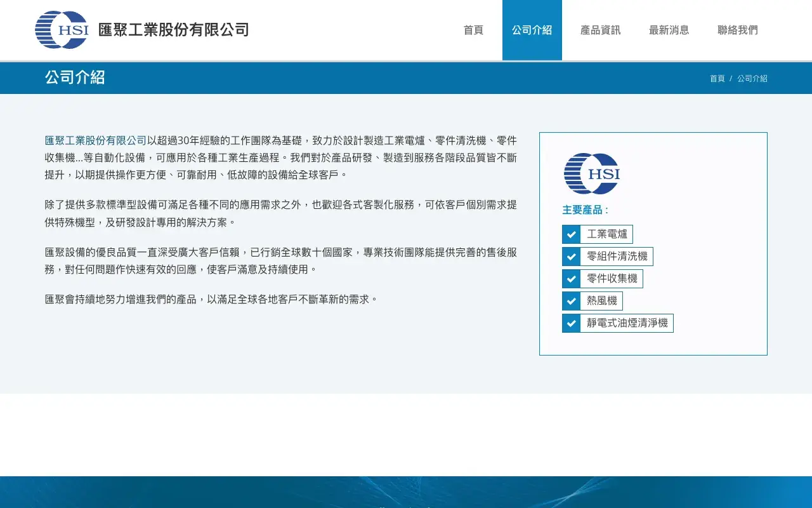Open the 工業電爐 product link
Viewport: 812px width, 508px height.
click(x=606, y=234)
